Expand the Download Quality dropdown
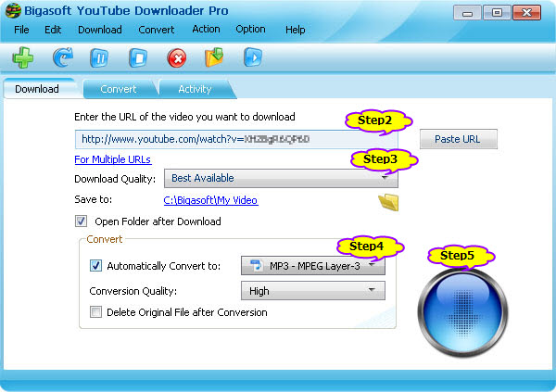Viewport: 556px width, 392px height. 281,178
